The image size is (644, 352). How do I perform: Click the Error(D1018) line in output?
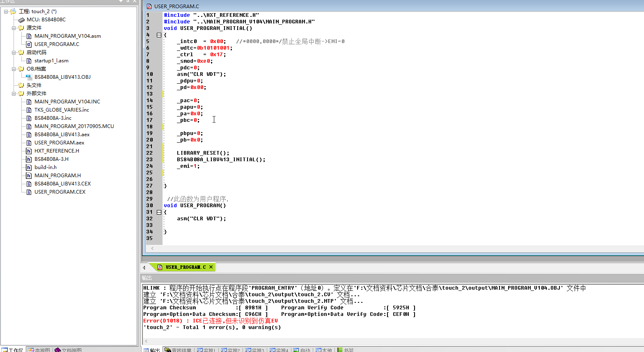211,321
